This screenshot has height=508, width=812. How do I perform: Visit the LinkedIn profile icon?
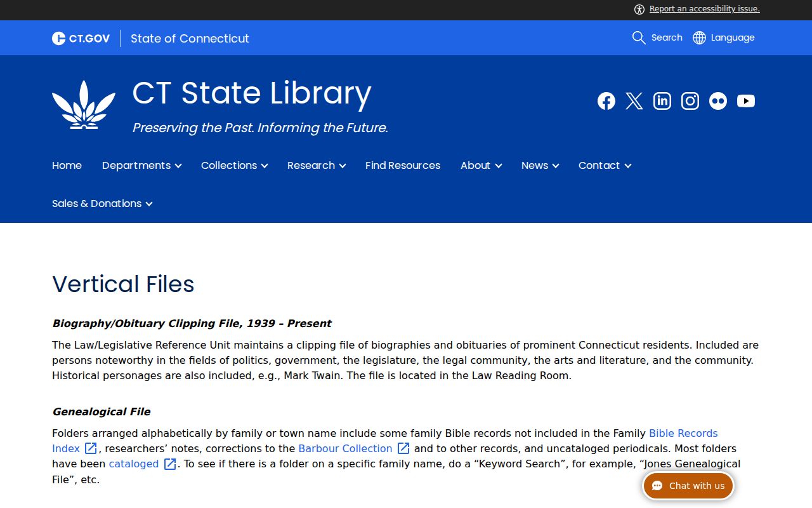(662, 101)
